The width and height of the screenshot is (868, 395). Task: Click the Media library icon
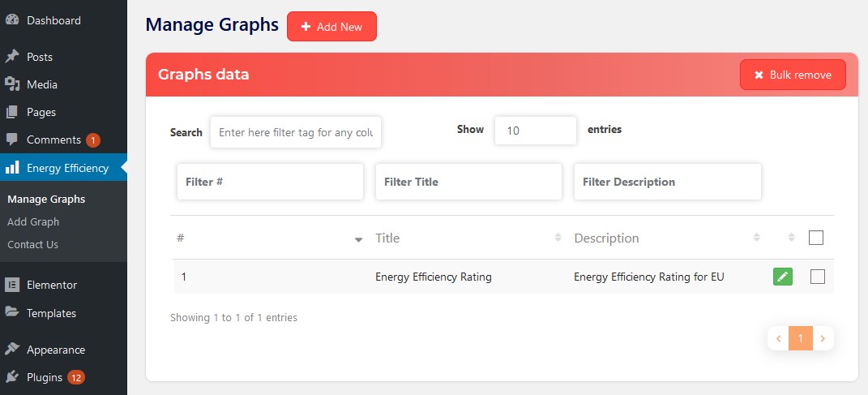click(12, 84)
